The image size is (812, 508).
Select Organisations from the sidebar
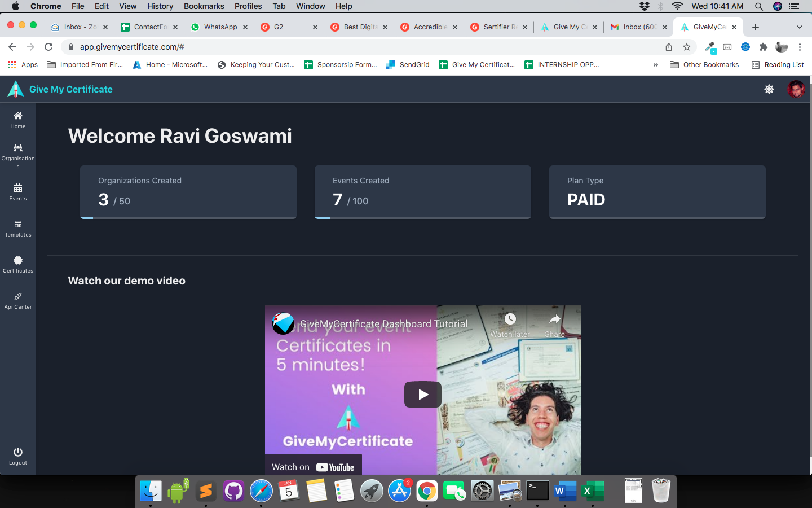tap(17, 154)
